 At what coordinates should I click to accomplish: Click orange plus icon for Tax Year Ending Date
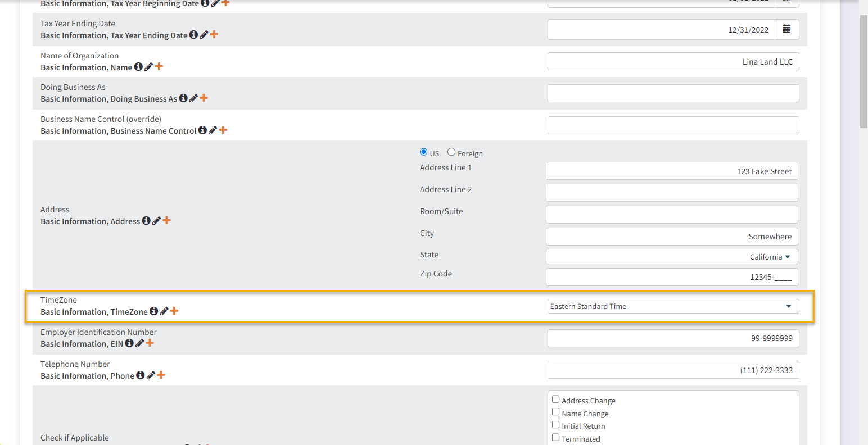pos(214,35)
